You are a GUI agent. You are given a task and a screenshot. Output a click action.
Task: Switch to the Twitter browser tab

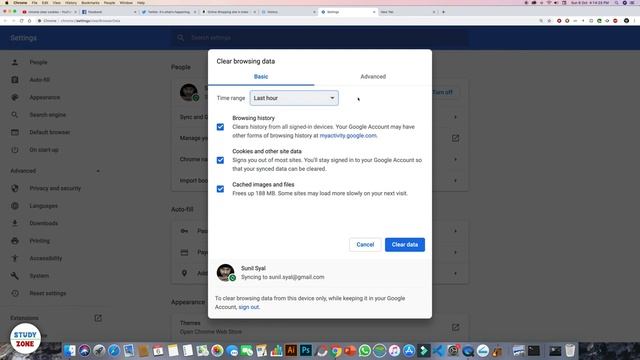click(x=169, y=12)
